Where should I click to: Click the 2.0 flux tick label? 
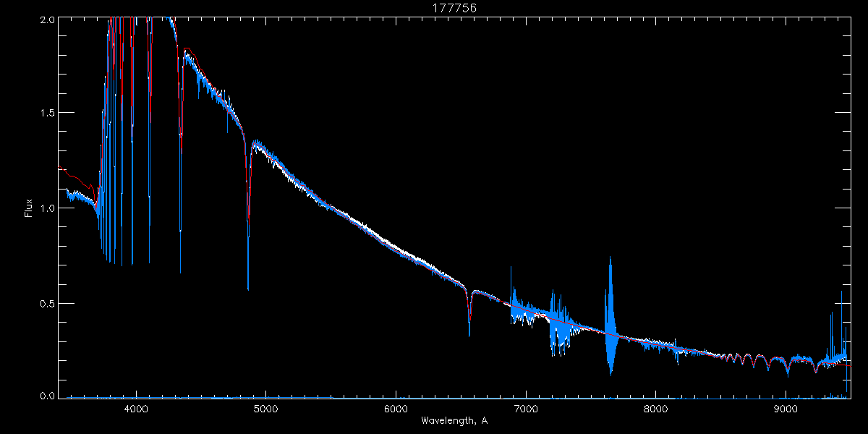pos(48,20)
